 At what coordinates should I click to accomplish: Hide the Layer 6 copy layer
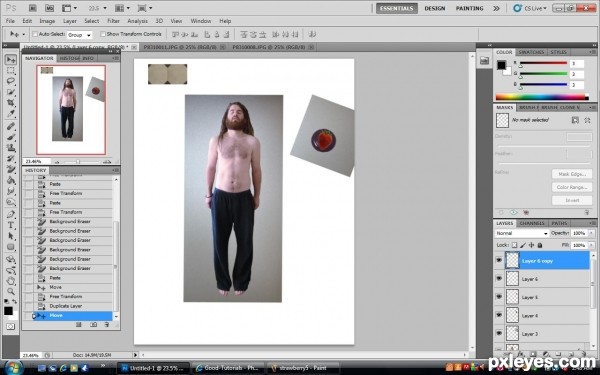click(x=499, y=260)
